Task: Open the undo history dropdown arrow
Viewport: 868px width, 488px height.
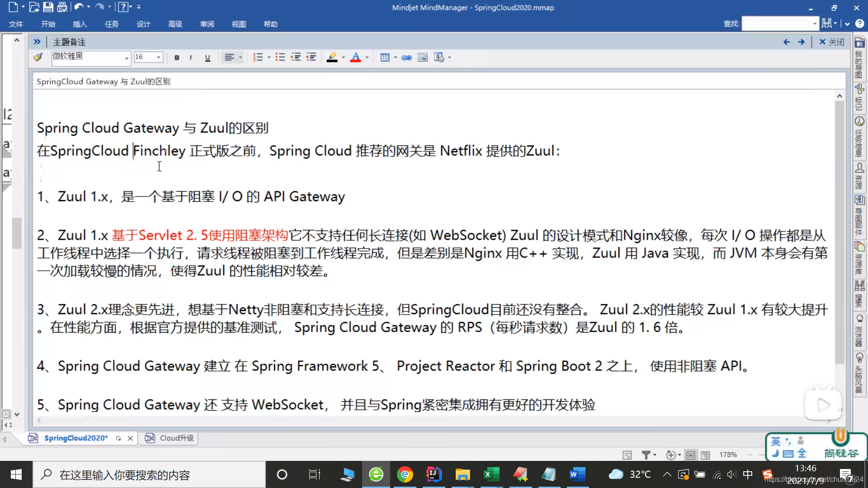Action: pyautogui.click(x=89, y=7)
